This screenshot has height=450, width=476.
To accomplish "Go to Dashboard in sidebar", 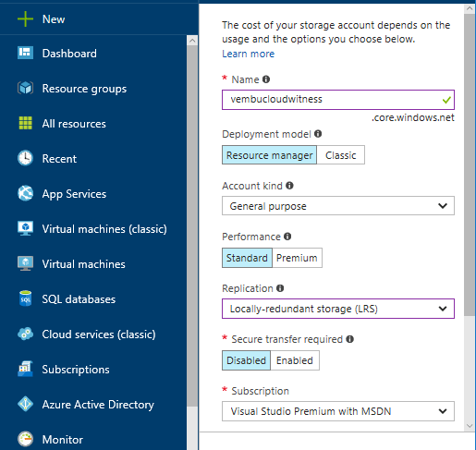I will 69,54.
